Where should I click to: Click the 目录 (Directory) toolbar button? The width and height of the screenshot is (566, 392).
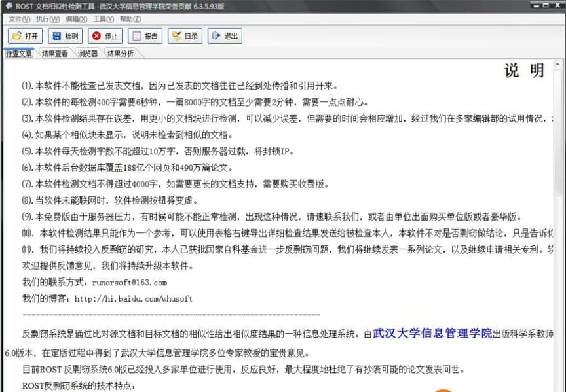(x=185, y=36)
